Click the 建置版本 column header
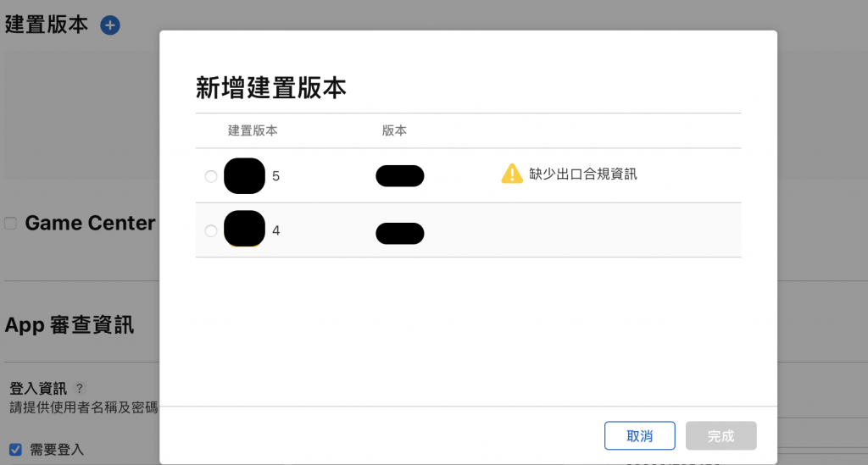 pos(253,130)
